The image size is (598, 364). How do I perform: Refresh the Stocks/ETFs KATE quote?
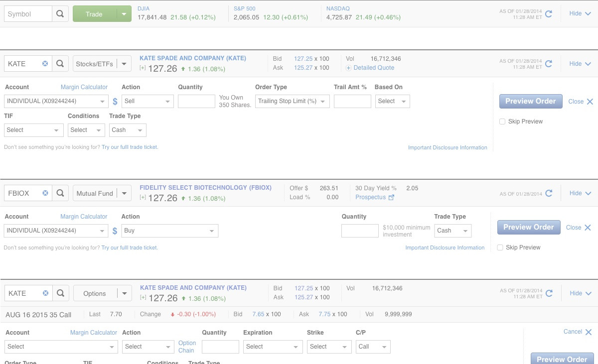[x=549, y=64]
